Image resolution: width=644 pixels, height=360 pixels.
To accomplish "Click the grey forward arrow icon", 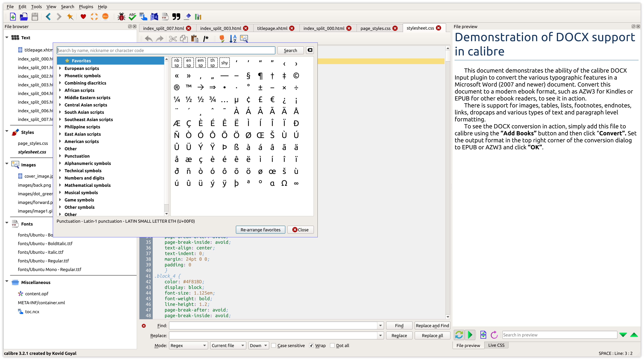I will click(59, 17).
